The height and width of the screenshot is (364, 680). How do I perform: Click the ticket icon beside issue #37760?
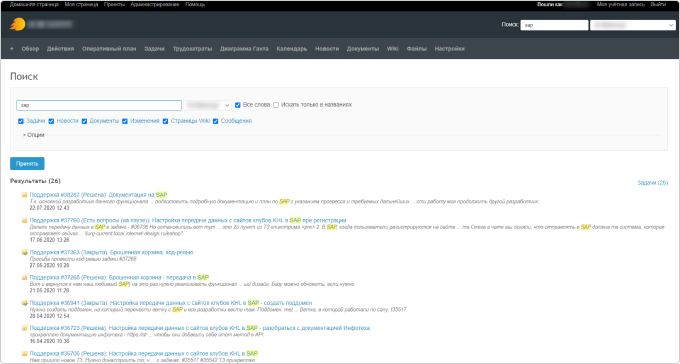[25, 220]
